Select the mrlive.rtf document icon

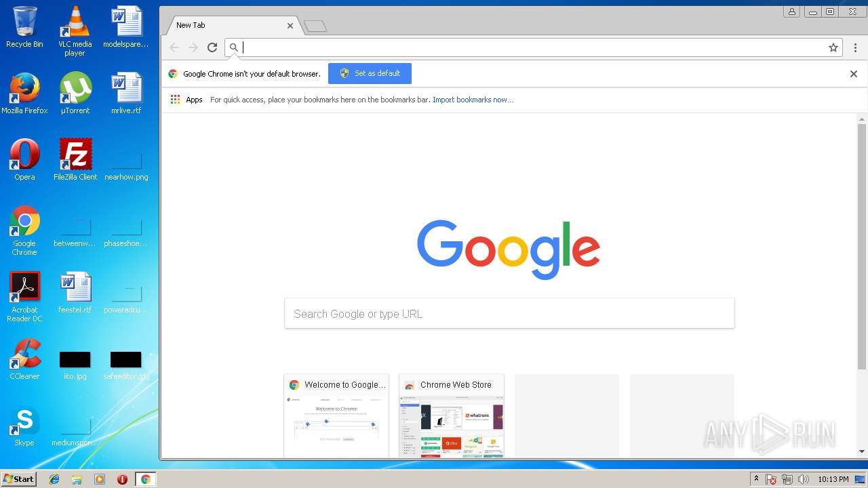126,93
